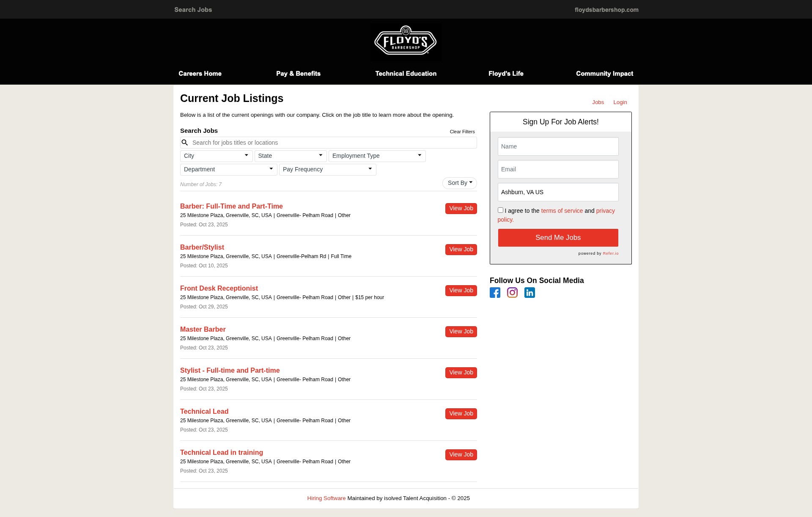This screenshot has height=517, width=812.
Task: Focus the job search text field
Action: 329,143
